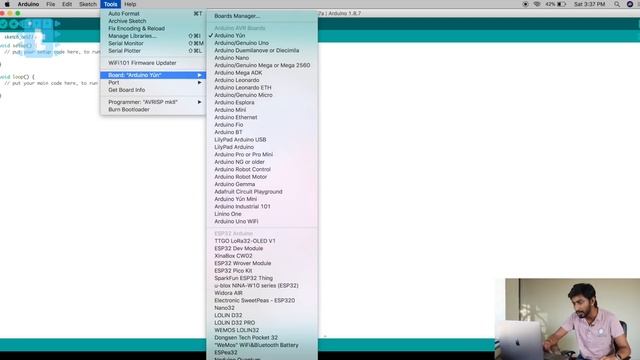The width and height of the screenshot is (640, 360).
Task: Choose ESP32 Dev Module board
Action: click(262, 248)
